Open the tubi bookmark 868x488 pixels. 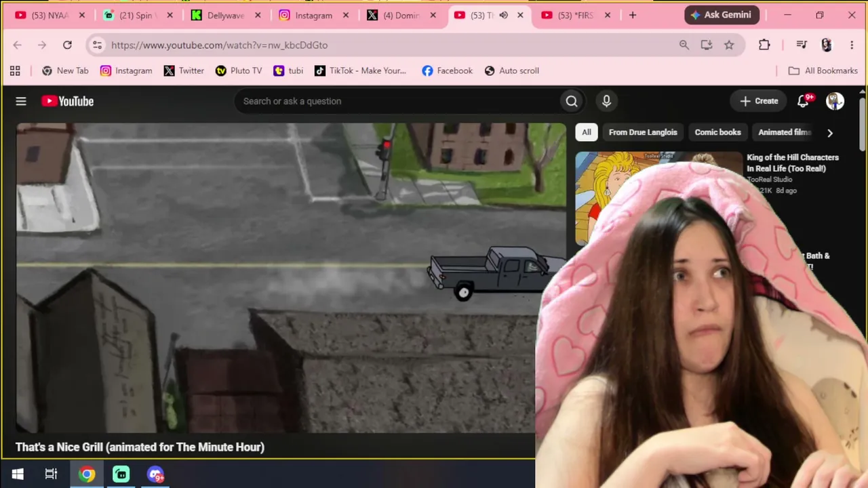pyautogui.click(x=288, y=70)
